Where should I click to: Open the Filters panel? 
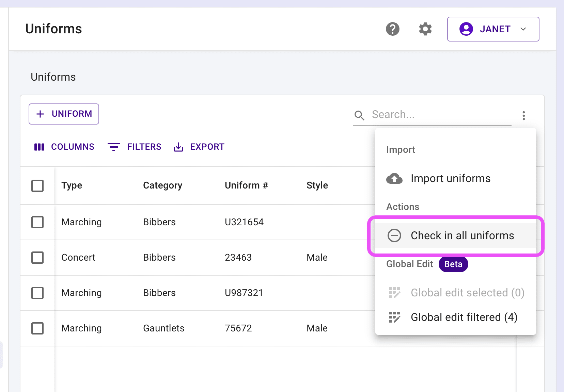click(x=134, y=147)
